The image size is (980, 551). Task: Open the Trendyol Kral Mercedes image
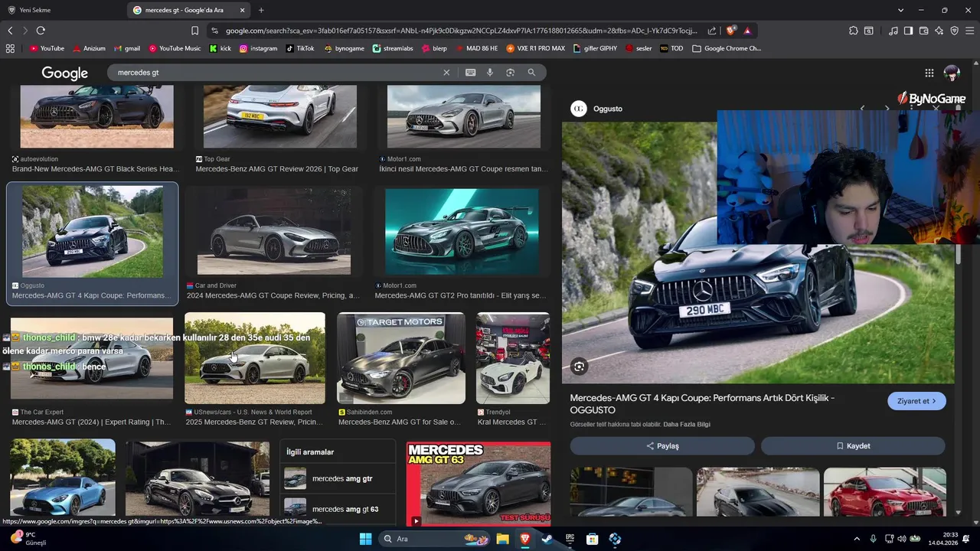tap(513, 358)
